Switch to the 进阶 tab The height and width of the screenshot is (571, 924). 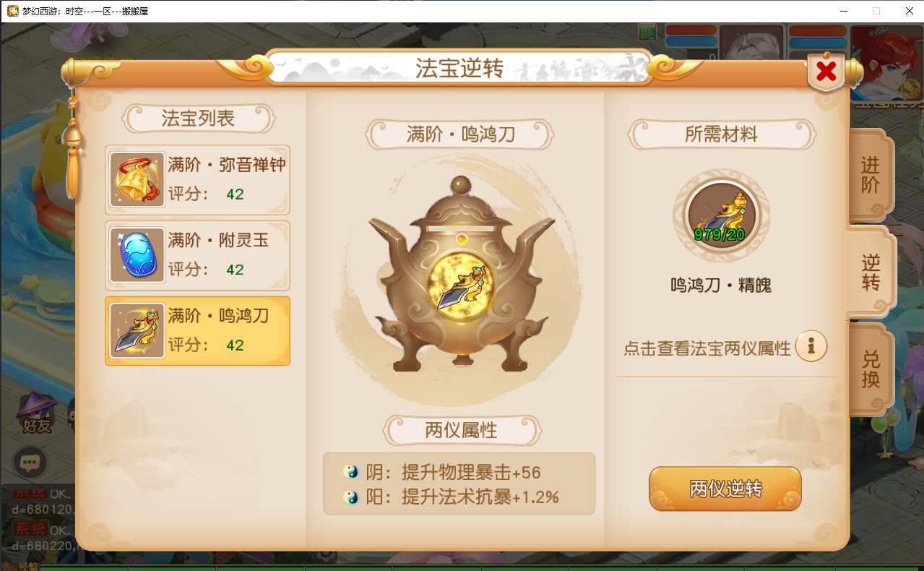pyautogui.click(x=870, y=175)
